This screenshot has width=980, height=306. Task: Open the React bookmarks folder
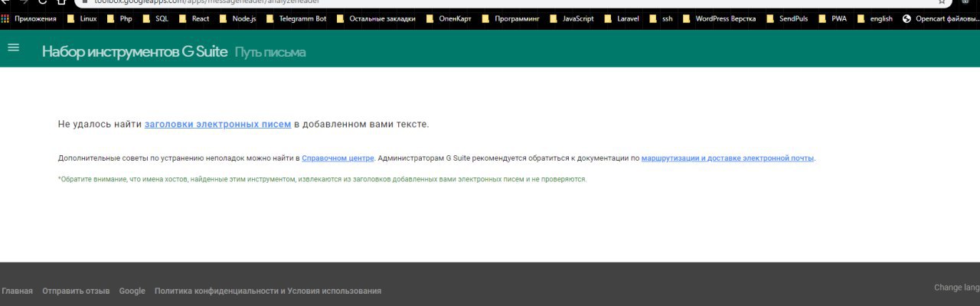click(x=194, y=18)
